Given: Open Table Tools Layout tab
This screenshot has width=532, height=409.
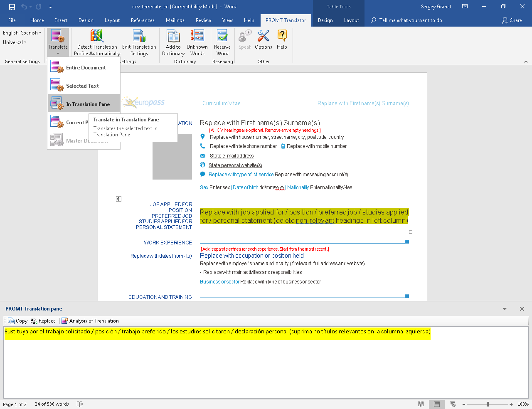Looking at the screenshot, I should click(x=351, y=20).
